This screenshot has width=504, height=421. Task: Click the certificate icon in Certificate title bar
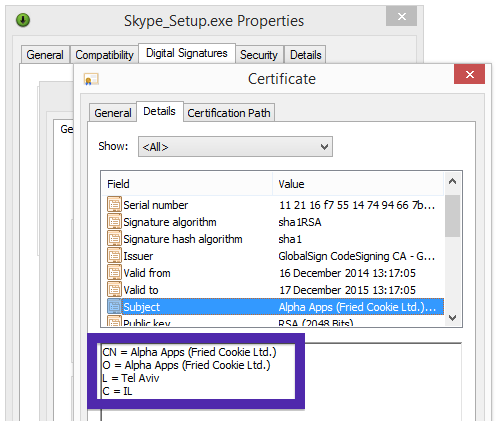[91, 79]
